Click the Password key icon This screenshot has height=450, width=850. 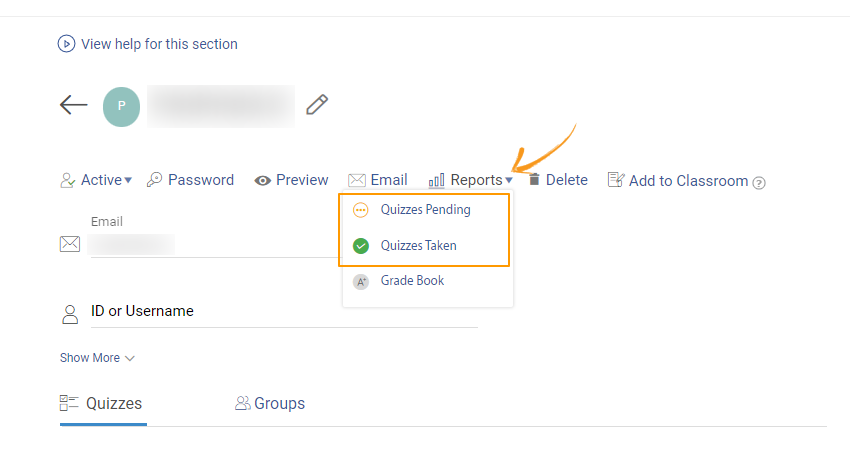point(155,180)
